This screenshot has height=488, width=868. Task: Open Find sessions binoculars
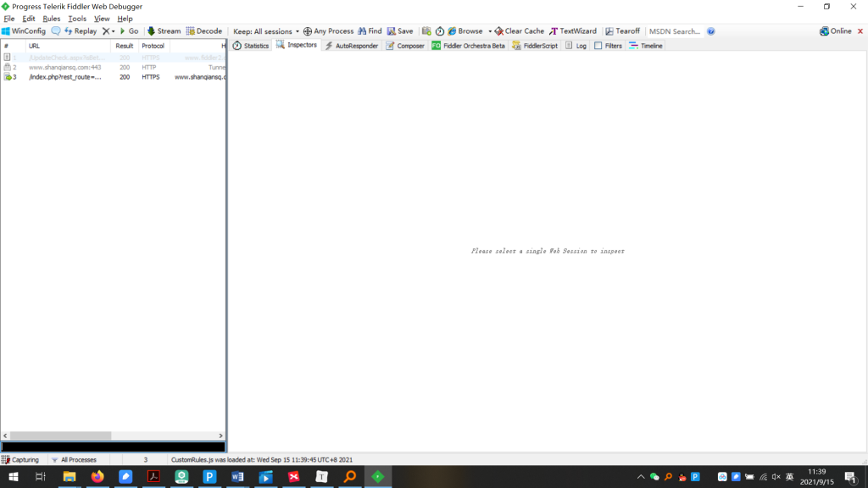[370, 31]
